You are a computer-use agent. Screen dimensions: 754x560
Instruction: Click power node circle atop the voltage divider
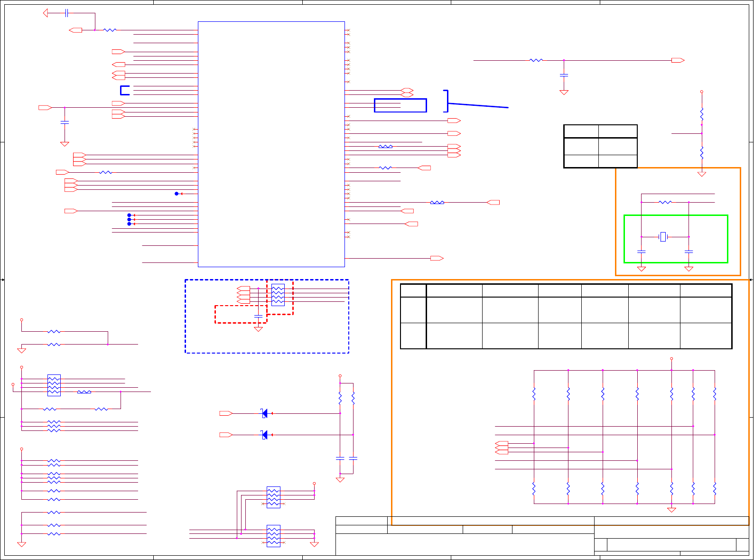coord(702,92)
